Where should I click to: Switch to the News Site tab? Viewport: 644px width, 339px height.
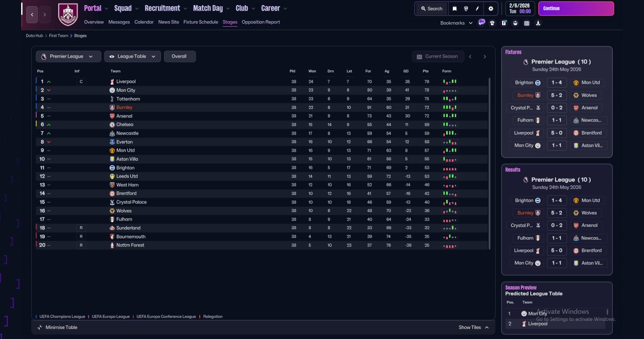(169, 22)
